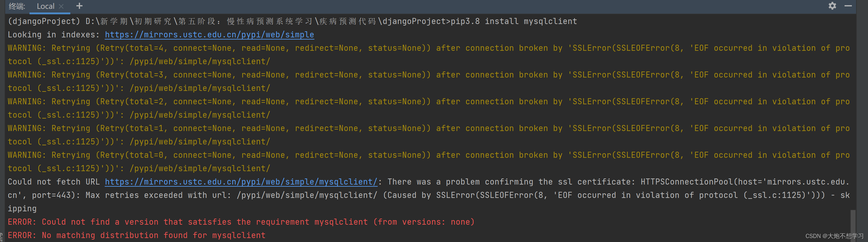
Task: Click the WARNING line with Retry total=0
Action: pyautogui.click(x=429, y=161)
